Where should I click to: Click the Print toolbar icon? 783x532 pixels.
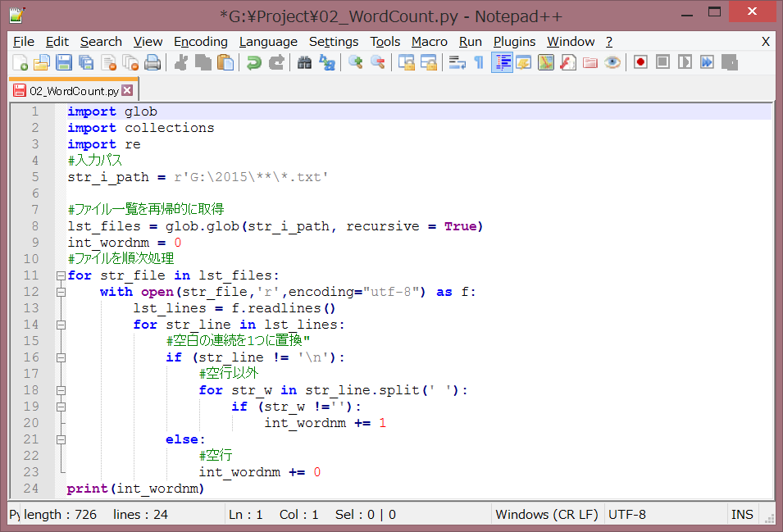click(x=153, y=63)
